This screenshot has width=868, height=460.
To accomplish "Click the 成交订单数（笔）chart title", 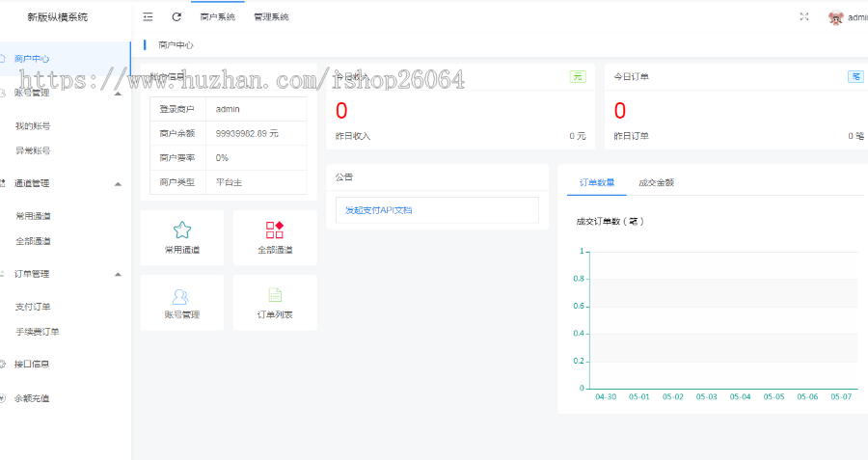I will pos(610,221).
